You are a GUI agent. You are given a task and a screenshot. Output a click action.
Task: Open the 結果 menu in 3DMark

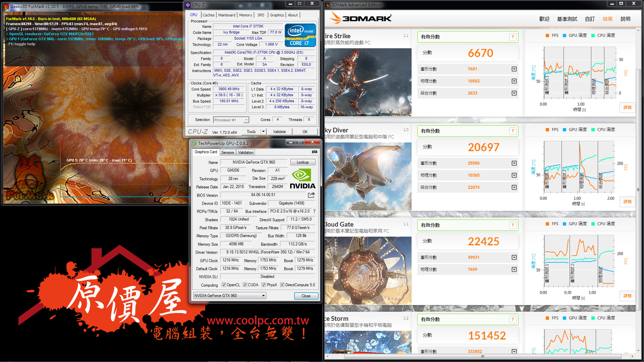click(607, 19)
